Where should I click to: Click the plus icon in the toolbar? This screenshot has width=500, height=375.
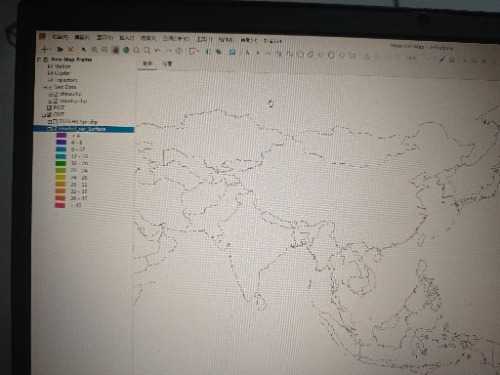point(44,50)
